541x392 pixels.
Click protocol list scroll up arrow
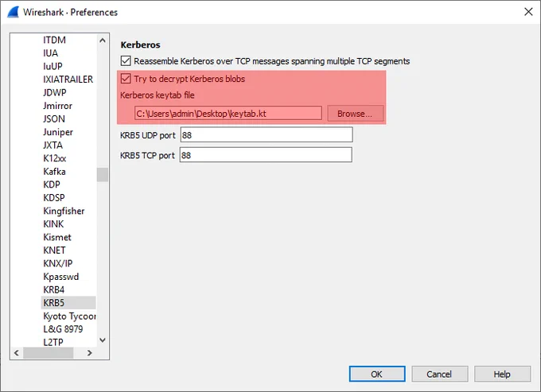coord(103,41)
